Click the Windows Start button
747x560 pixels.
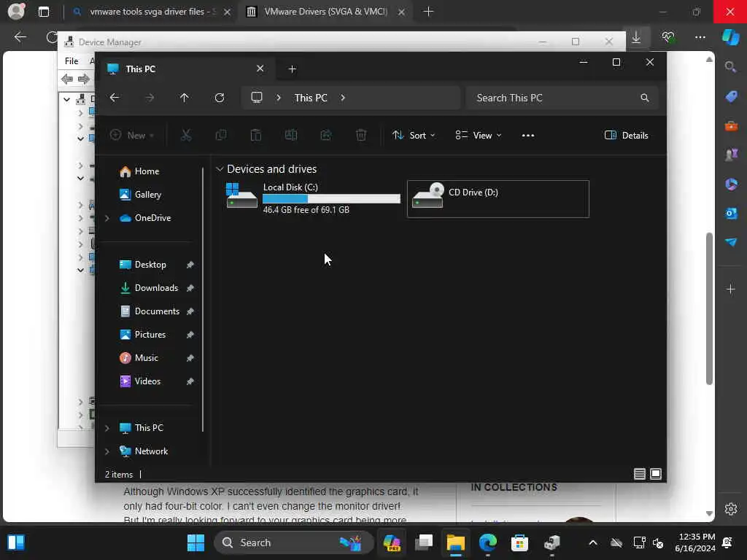tap(196, 542)
